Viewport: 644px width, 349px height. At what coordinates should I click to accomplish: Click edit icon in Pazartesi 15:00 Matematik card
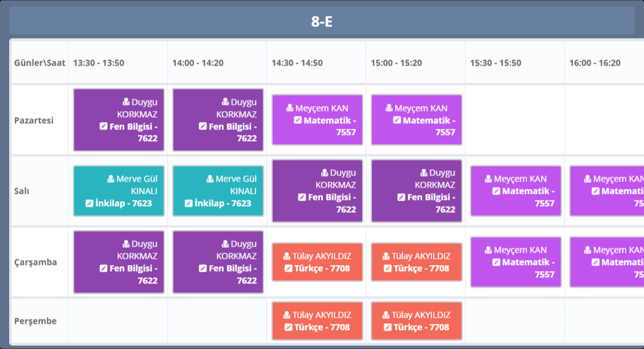[397, 120]
